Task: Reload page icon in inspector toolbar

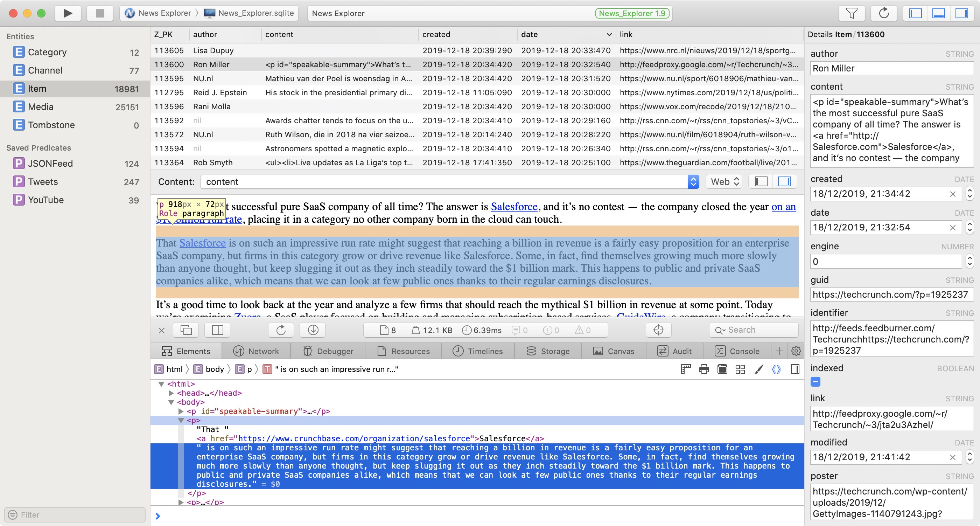Action: (281, 330)
